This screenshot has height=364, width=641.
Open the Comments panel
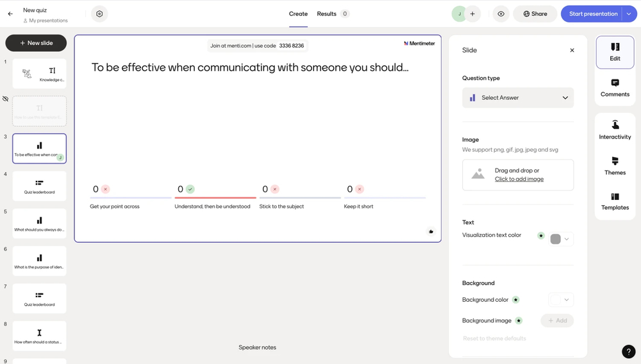(615, 88)
